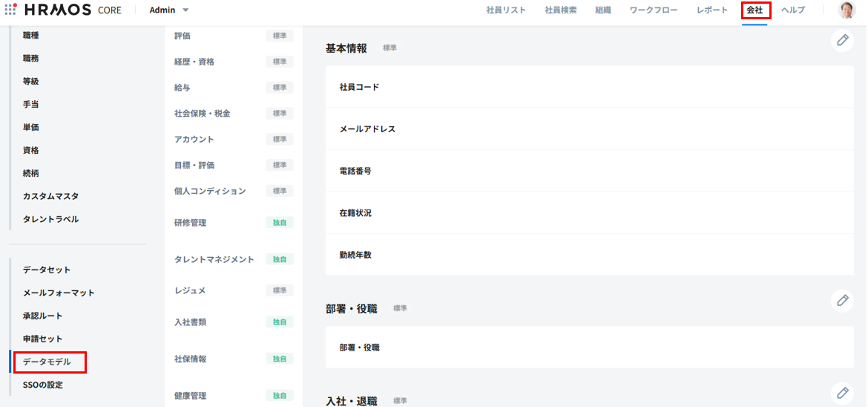Screen dimensions: 868x407
Task: Open the ヘルプ menu
Action: (793, 10)
